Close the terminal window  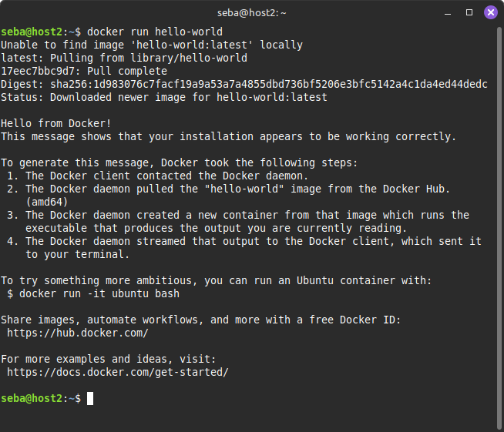pyautogui.click(x=490, y=13)
